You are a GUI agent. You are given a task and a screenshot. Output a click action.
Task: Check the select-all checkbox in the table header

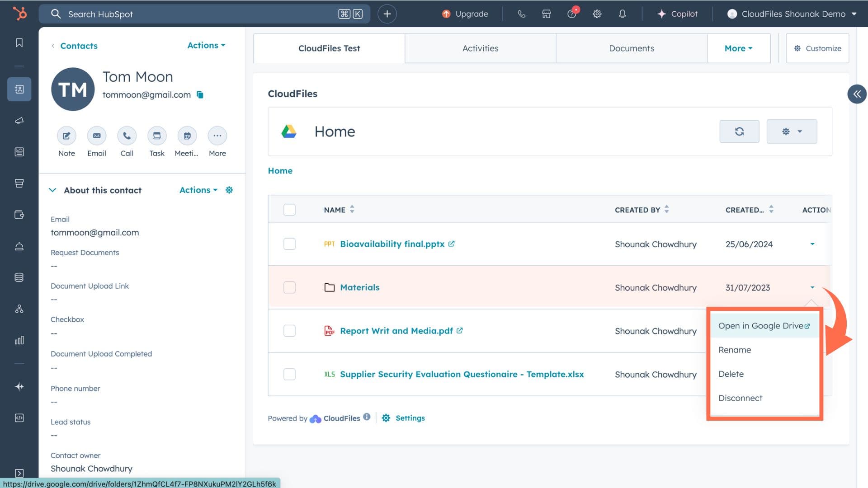[x=289, y=209]
